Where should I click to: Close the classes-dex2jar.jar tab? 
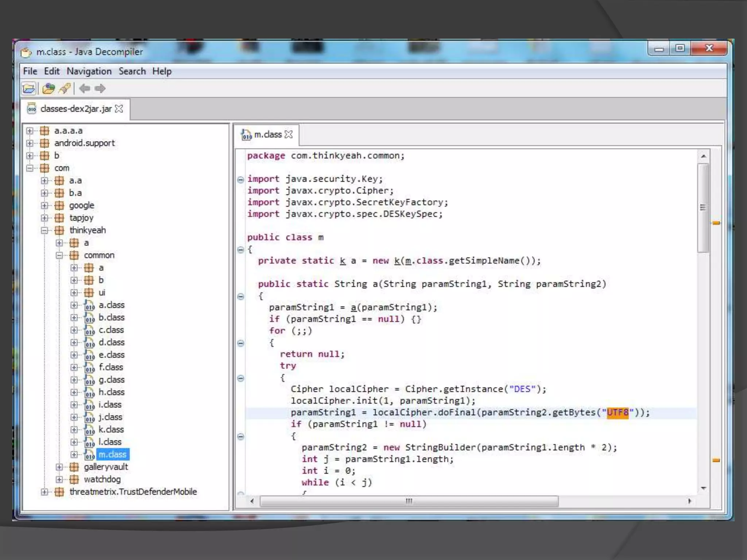point(119,109)
